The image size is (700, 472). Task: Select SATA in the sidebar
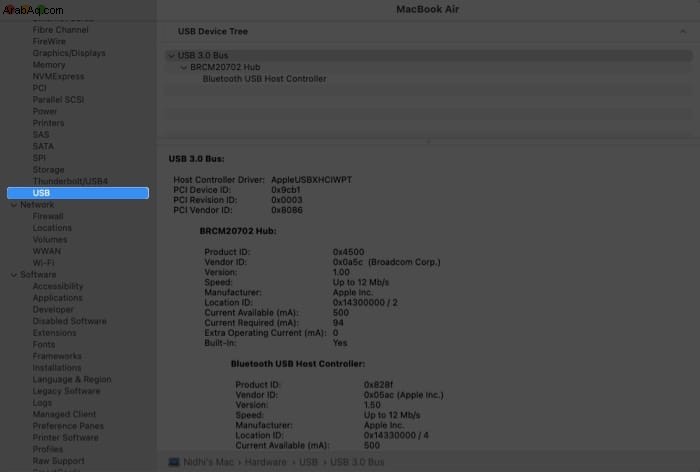tap(43, 146)
